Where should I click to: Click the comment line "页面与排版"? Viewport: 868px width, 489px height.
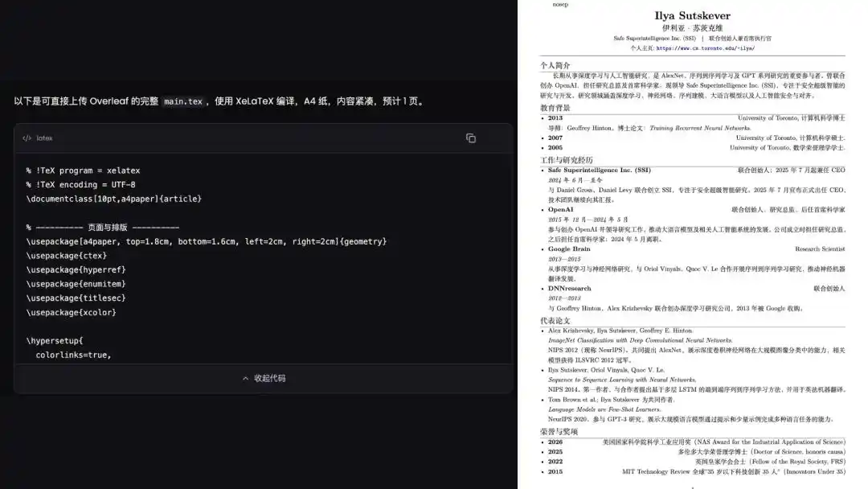click(102, 228)
